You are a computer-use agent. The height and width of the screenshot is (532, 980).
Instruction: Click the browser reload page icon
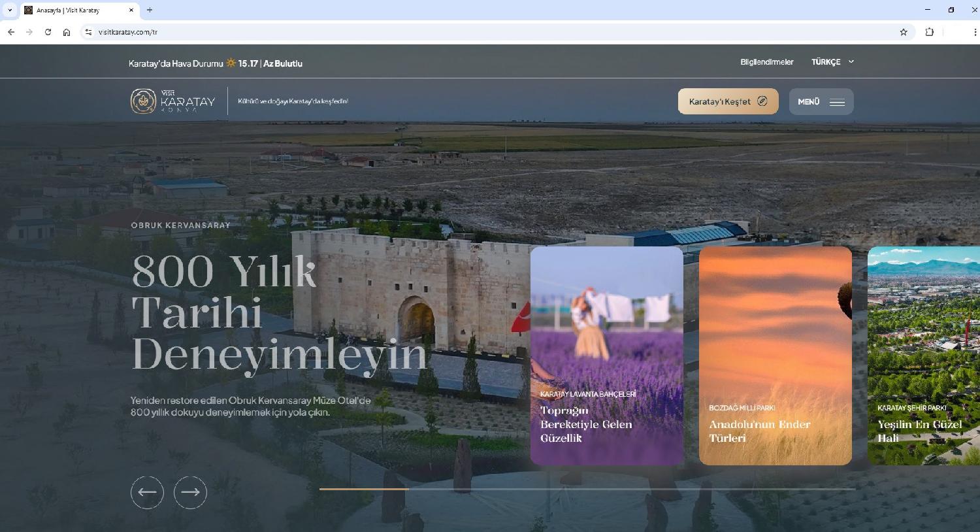click(48, 32)
